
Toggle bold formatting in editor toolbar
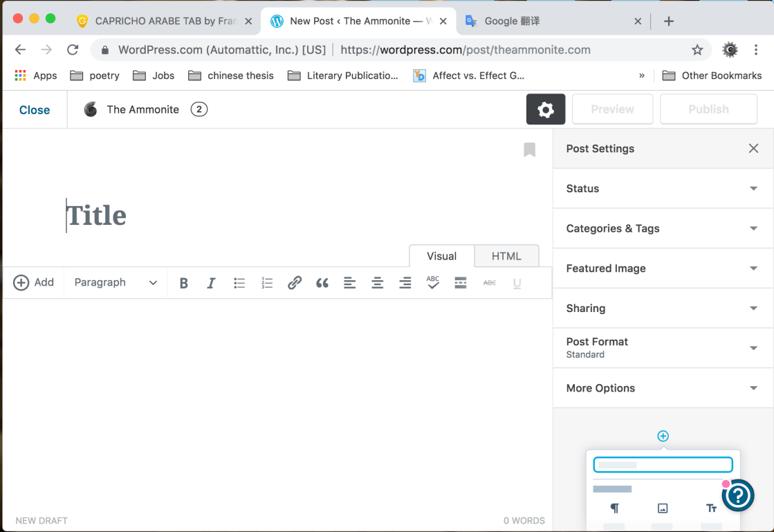[x=184, y=283]
